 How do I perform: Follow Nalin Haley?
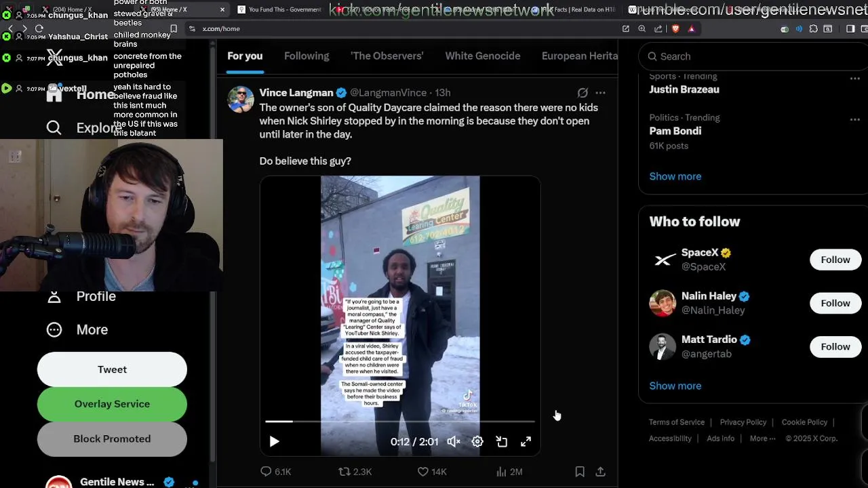click(835, 303)
